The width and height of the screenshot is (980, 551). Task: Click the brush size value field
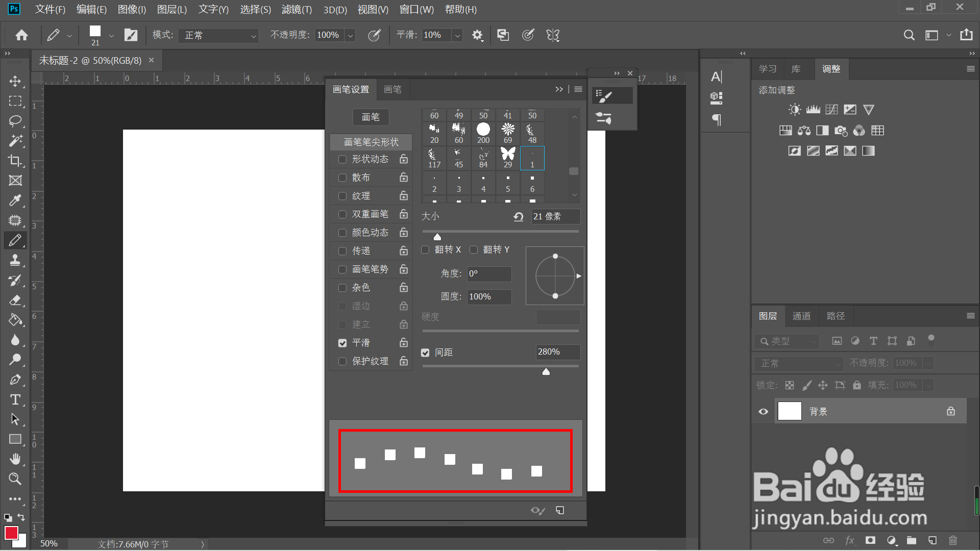point(556,216)
